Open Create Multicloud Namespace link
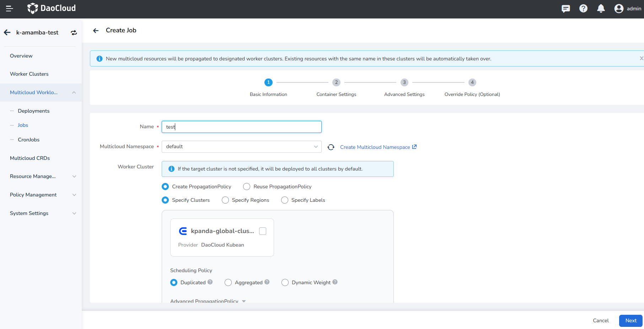 point(378,147)
